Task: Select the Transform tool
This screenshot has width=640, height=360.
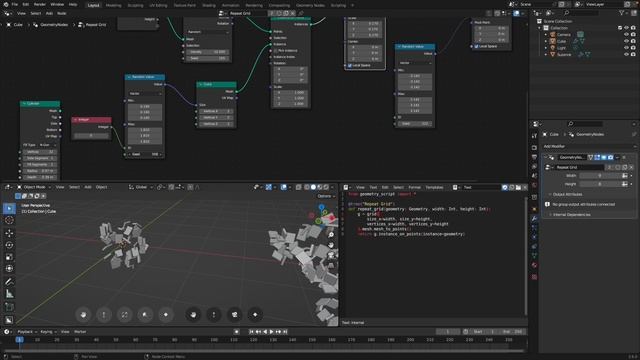Action: [x=9, y=269]
